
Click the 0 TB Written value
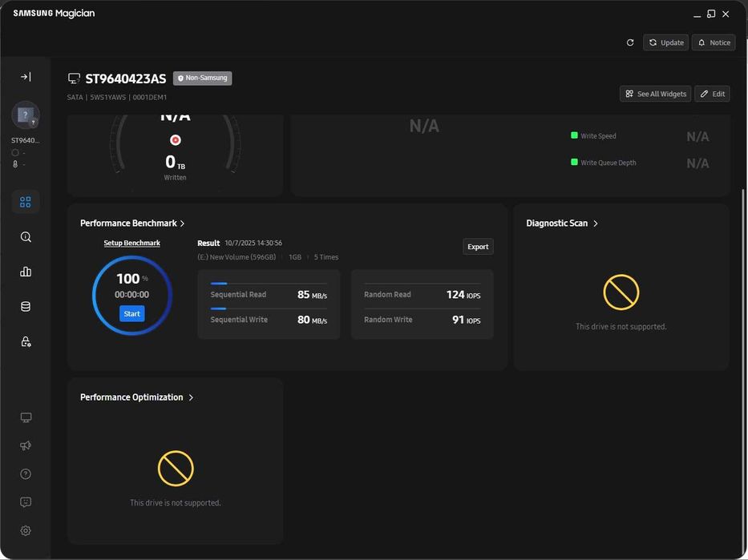(x=175, y=162)
